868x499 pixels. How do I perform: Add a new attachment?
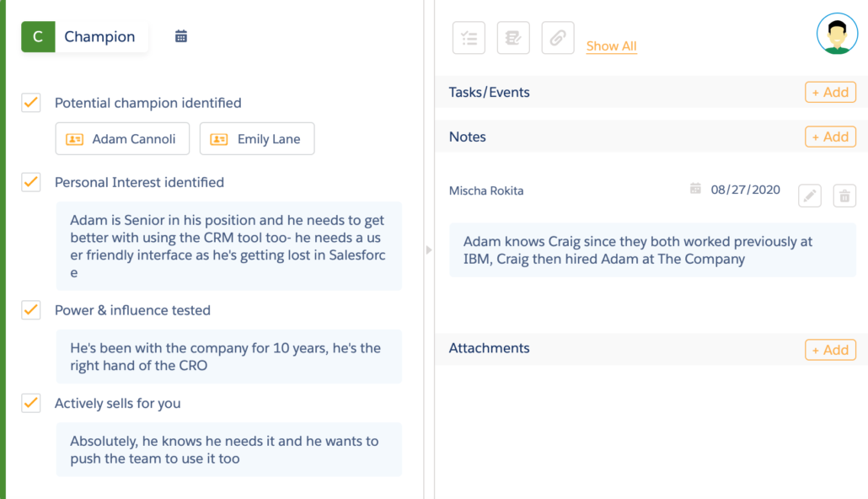pyautogui.click(x=830, y=350)
